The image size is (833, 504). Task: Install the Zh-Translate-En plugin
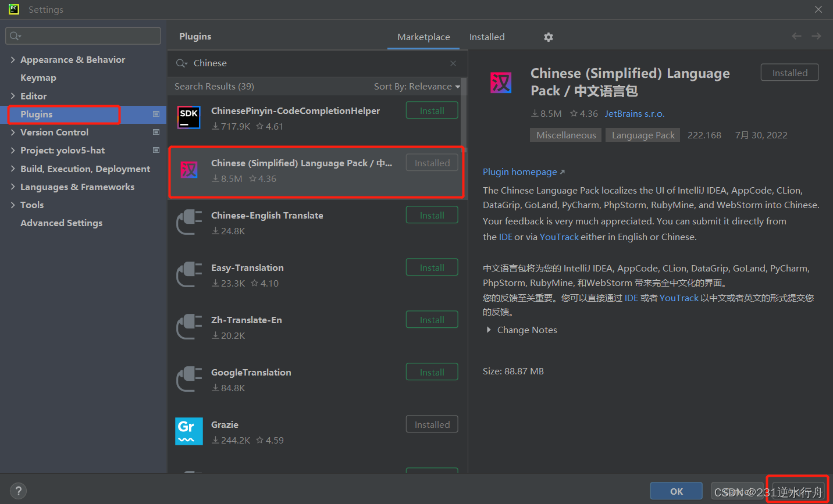pyautogui.click(x=432, y=320)
